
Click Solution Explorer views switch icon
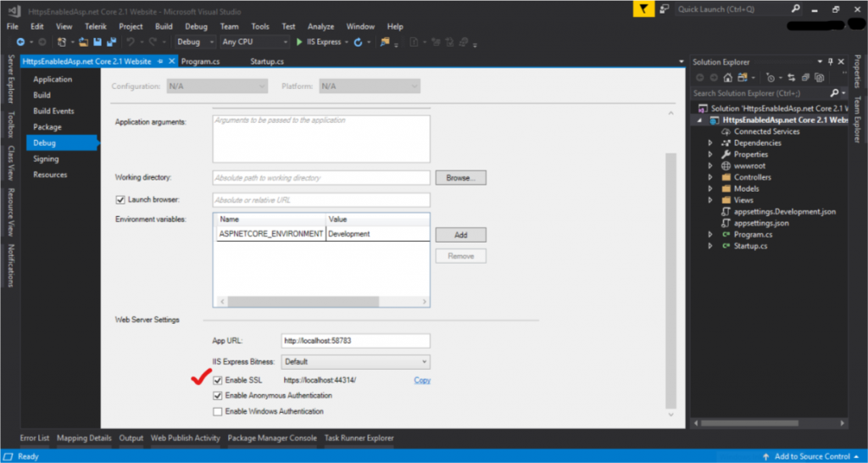pyautogui.click(x=742, y=77)
